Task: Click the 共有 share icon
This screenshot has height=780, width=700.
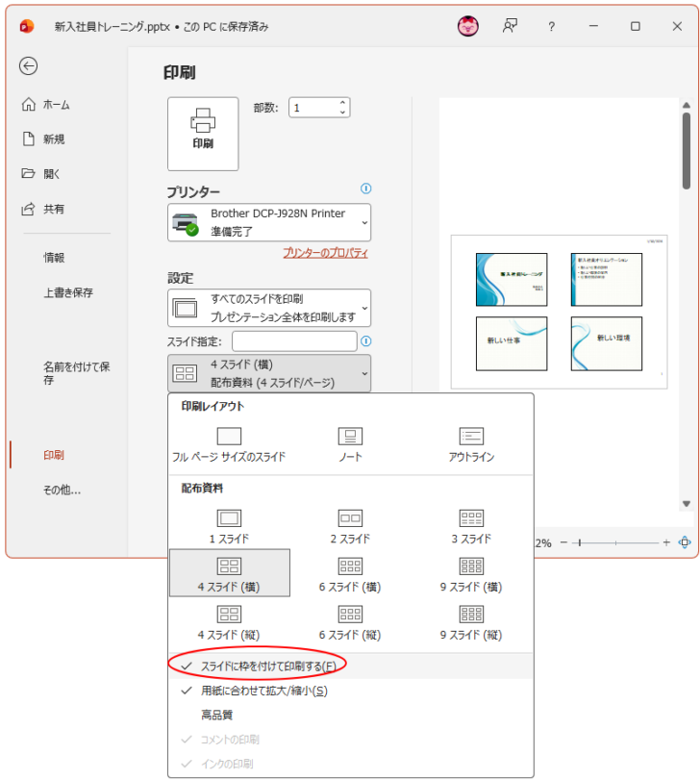Action: click(28, 209)
